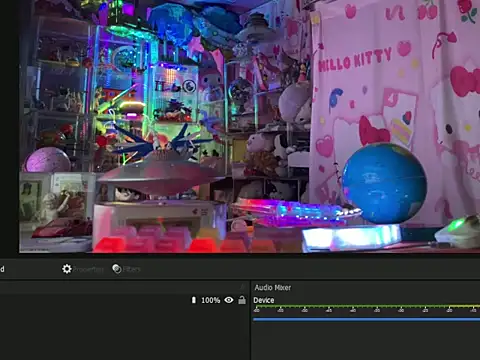Click the floating UFO model in preview

click(x=160, y=177)
